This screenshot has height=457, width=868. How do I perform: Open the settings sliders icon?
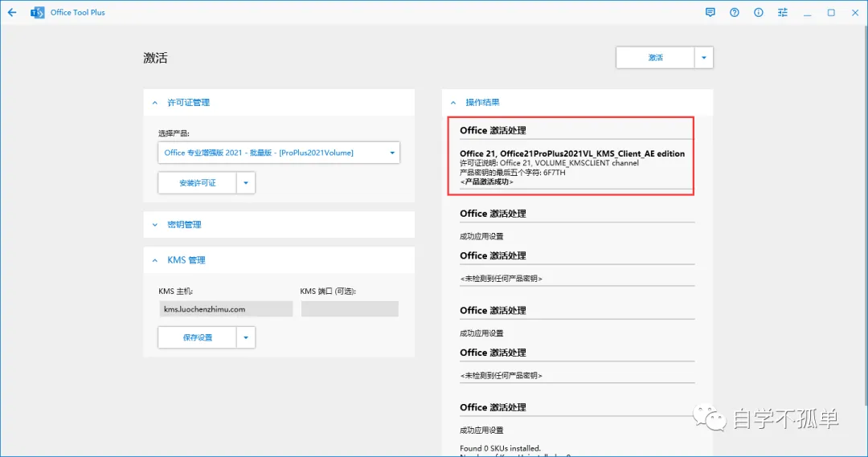pyautogui.click(x=782, y=12)
